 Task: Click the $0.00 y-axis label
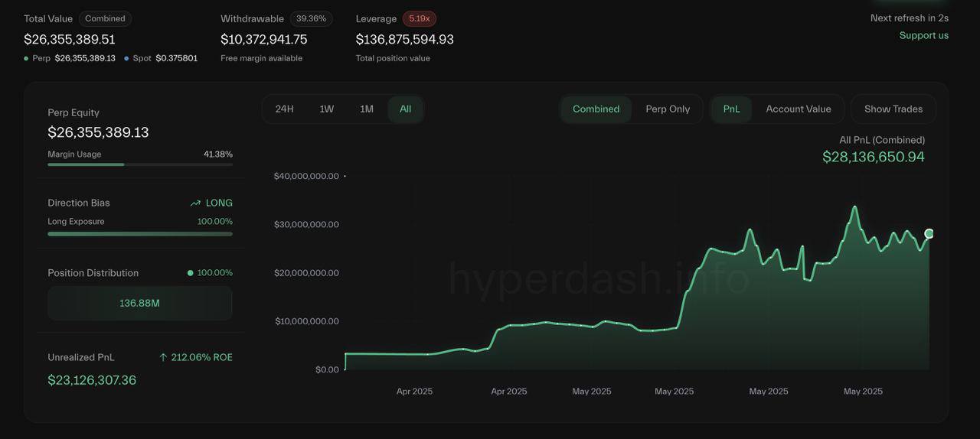coord(327,369)
